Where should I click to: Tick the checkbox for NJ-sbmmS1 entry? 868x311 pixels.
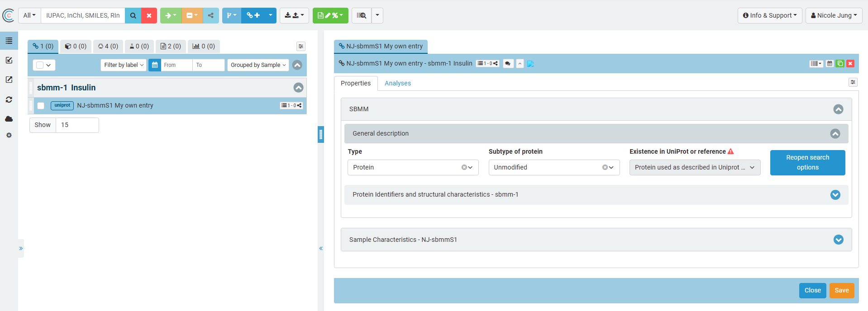click(x=41, y=106)
